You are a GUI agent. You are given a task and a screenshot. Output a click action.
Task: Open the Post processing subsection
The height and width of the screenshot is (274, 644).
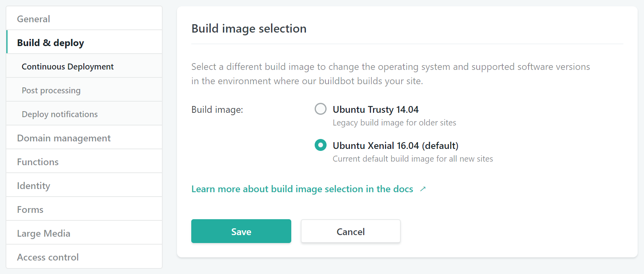[51, 91]
